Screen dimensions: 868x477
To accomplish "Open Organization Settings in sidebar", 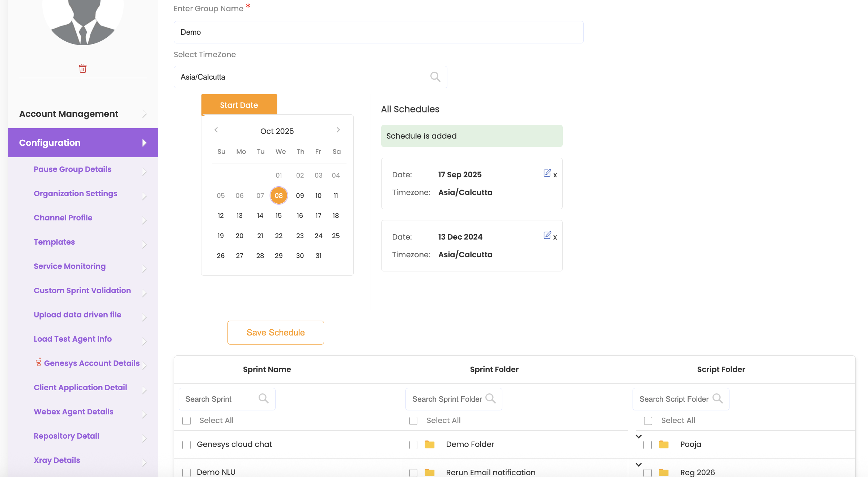I will click(x=76, y=193).
